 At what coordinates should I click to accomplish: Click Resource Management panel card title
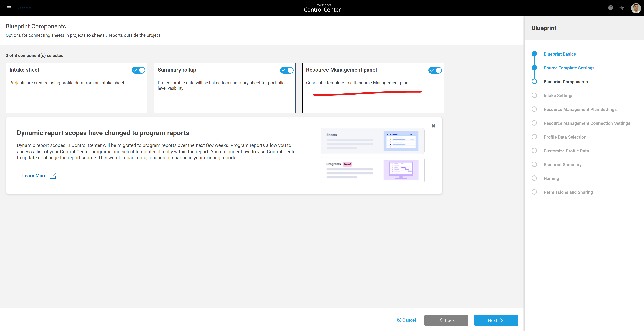[341, 70]
